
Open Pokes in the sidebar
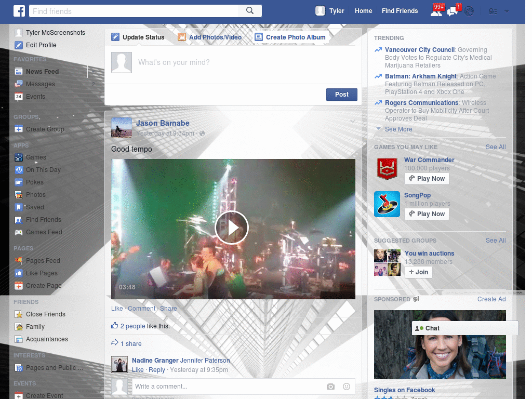coord(35,182)
